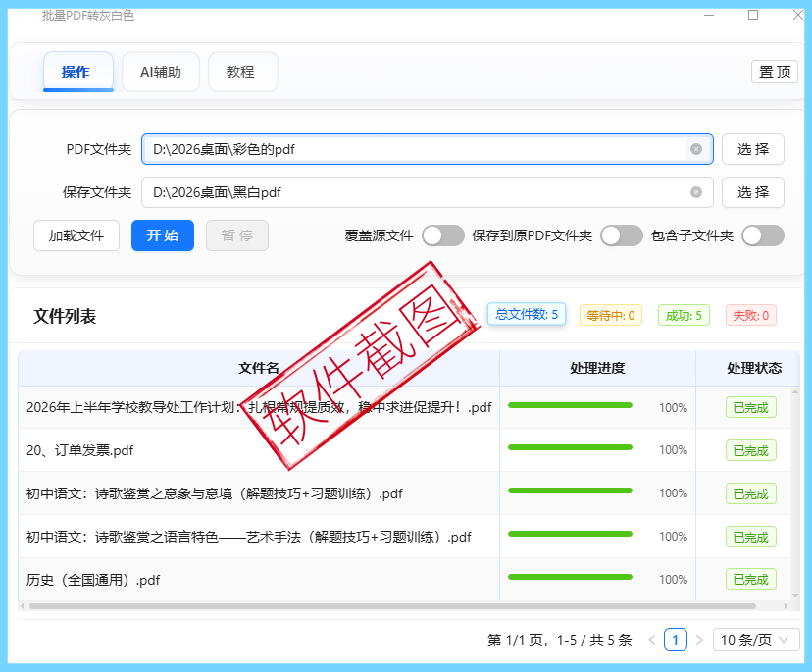This screenshot has width=812, height=672.
Task: Select the 操作 tab
Action: click(77, 72)
